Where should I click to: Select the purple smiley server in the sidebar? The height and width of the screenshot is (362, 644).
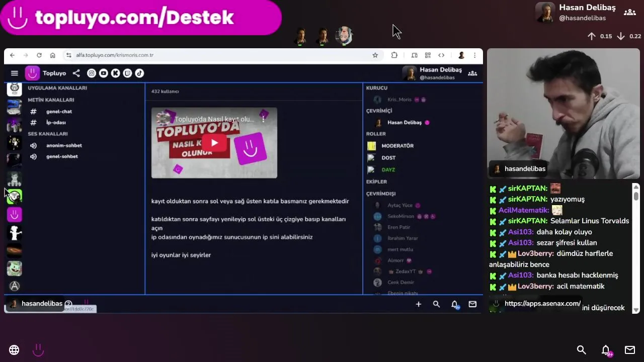(14, 215)
